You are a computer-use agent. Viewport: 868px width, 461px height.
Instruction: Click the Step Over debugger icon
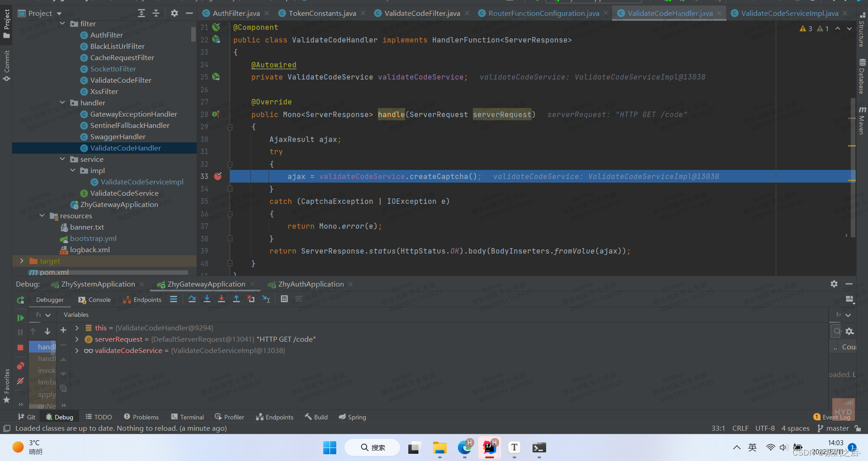point(192,299)
